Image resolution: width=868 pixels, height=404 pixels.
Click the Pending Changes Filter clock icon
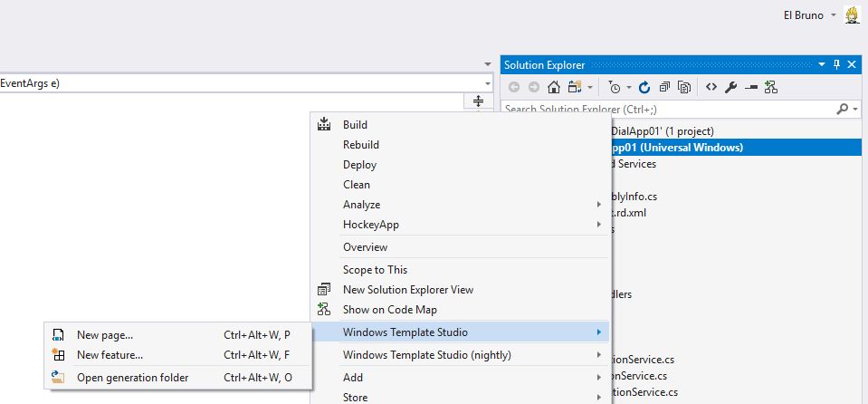point(615,87)
